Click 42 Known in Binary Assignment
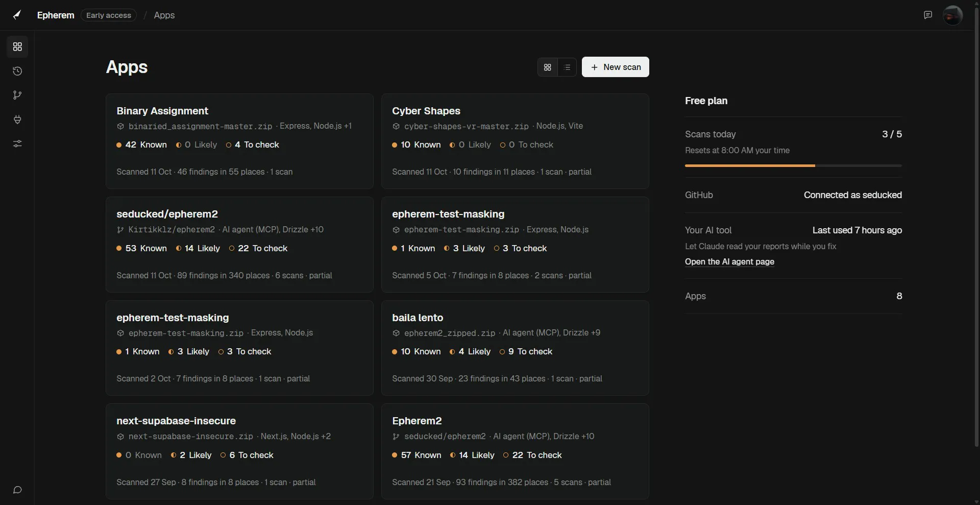Viewport: 980px width, 505px height. (x=142, y=145)
